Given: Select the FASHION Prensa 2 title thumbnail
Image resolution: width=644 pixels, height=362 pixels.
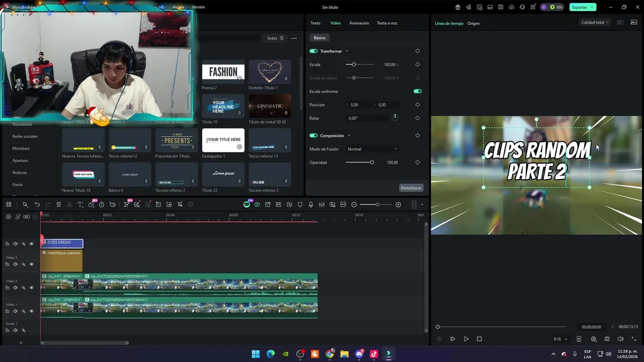Looking at the screenshot, I should coord(223,72).
